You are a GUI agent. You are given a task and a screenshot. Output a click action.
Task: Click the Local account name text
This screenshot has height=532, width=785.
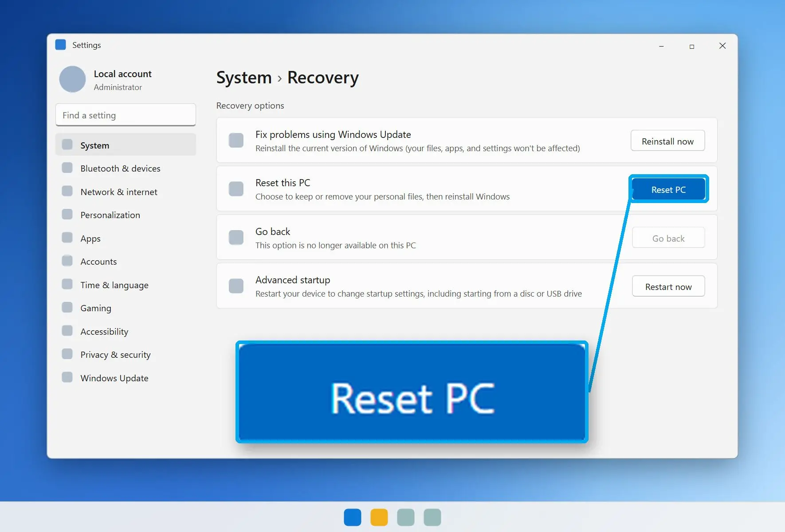click(122, 74)
